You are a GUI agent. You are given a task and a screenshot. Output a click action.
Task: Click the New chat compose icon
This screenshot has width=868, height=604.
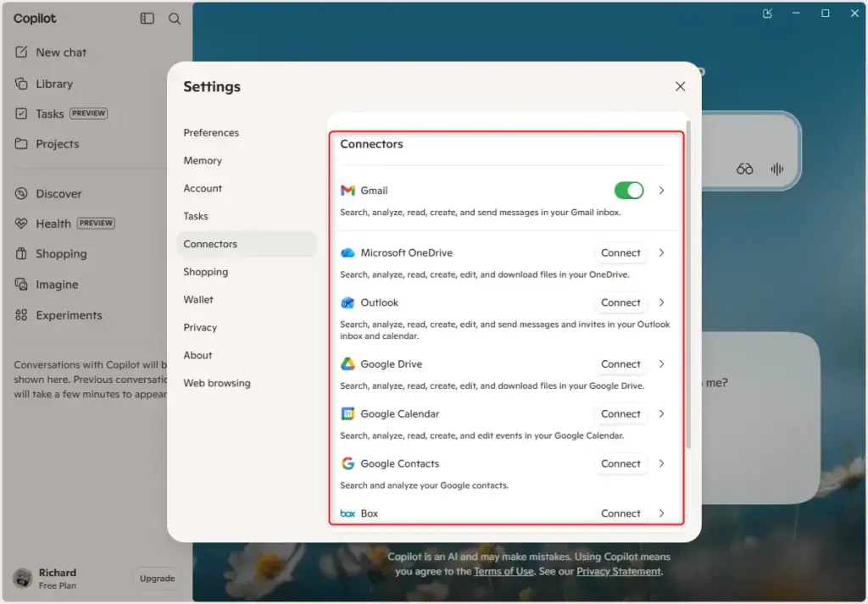coord(21,52)
